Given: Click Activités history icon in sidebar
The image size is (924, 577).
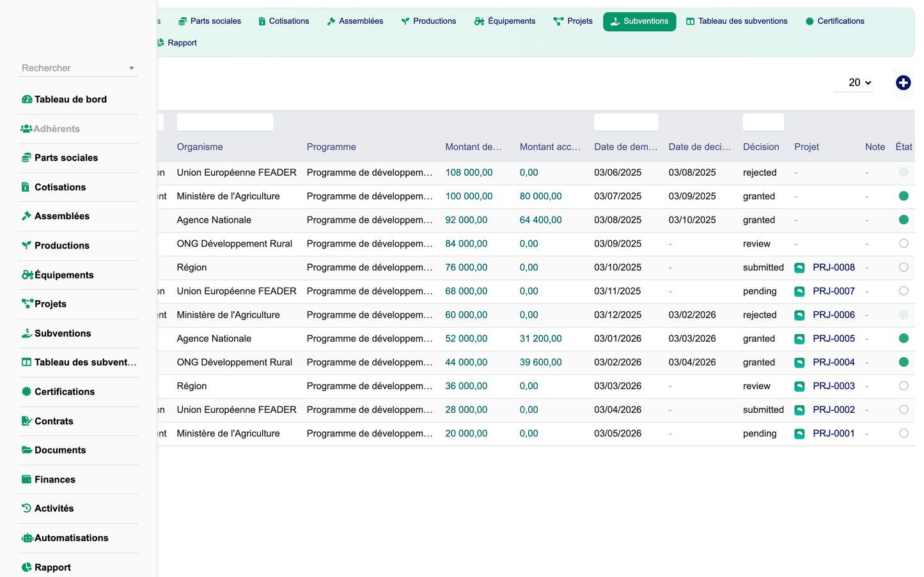Looking at the screenshot, I should (x=26, y=508).
